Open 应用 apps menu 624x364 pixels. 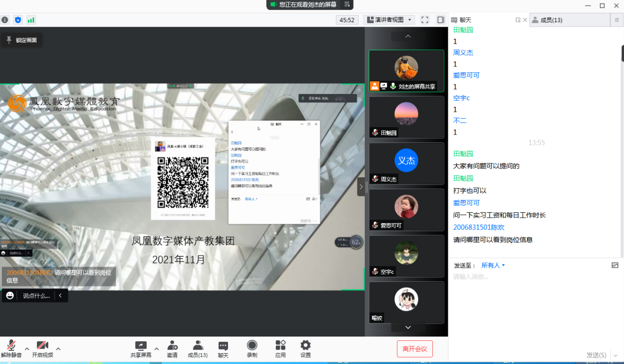[280, 348]
